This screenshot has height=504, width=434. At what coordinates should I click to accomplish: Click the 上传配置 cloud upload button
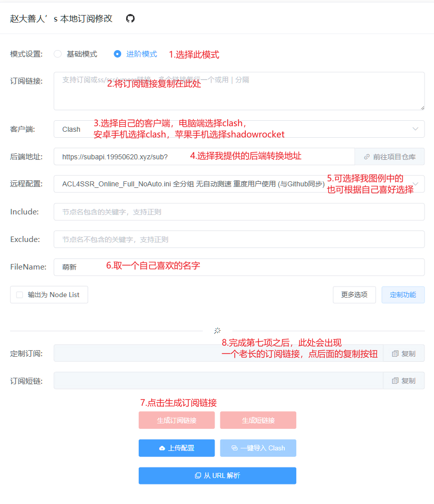[176, 448]
